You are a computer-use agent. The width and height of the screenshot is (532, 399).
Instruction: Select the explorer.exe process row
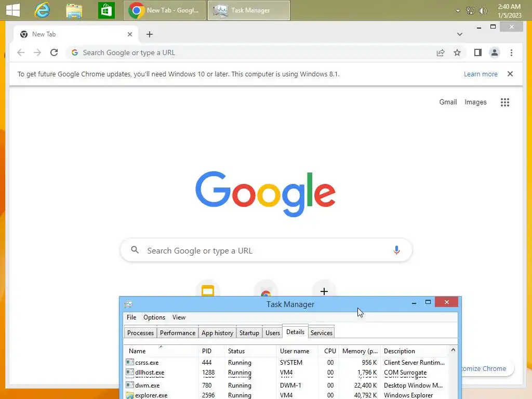[286, 395]
